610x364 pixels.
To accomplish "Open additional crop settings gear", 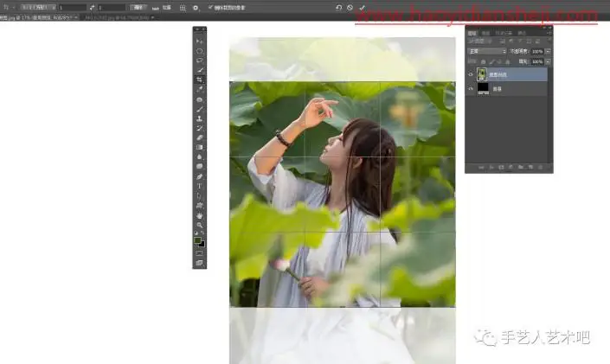I will (196, 8).
